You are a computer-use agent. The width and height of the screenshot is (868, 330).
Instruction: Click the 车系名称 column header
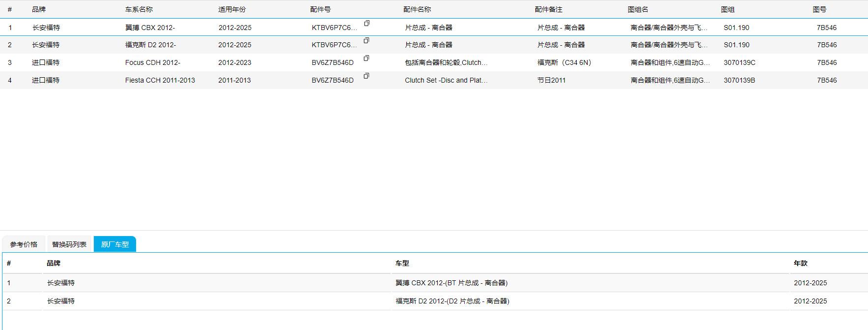[x=139, y=9]
